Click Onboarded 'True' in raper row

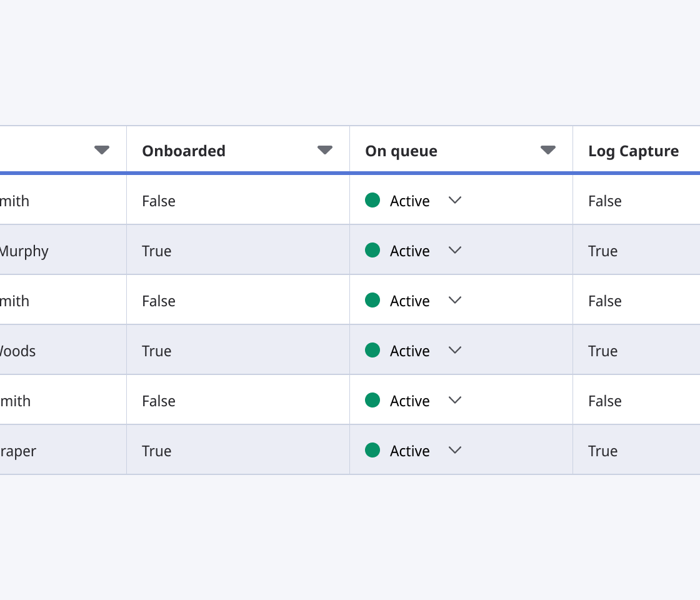click(x=157, y=451)
